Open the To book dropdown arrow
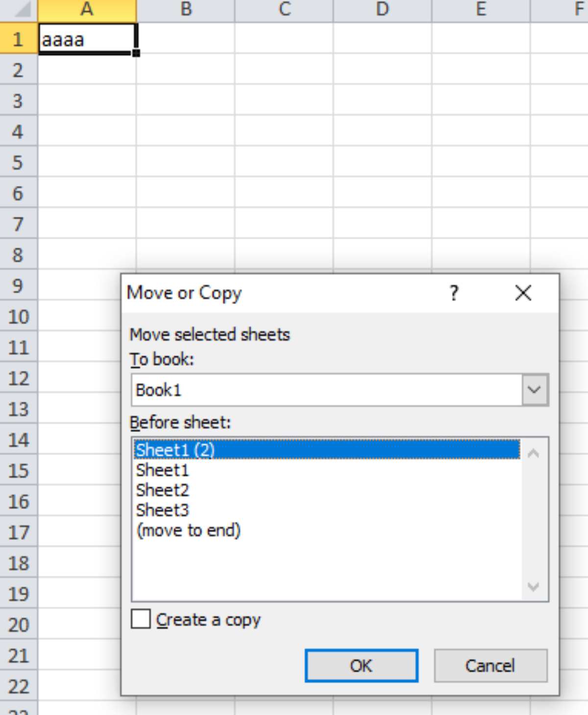The image size is (588, 715). [x=534, y=390]
